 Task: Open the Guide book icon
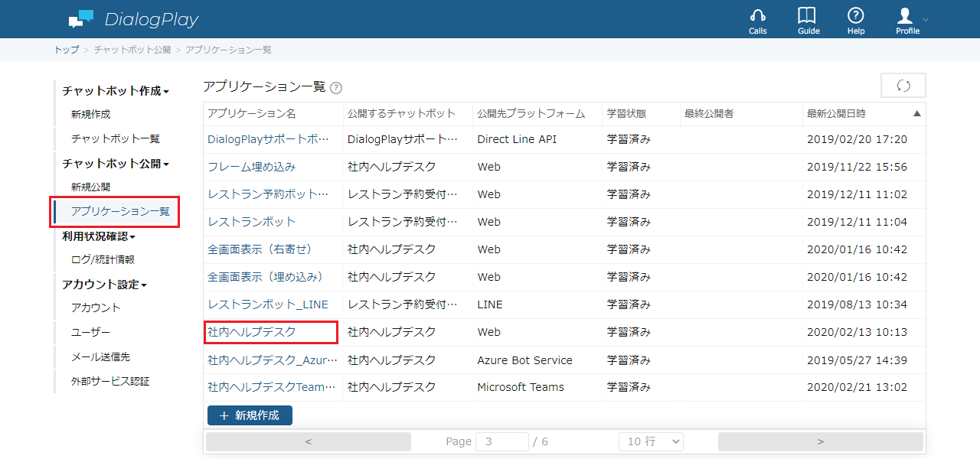(x=807, y=15)
